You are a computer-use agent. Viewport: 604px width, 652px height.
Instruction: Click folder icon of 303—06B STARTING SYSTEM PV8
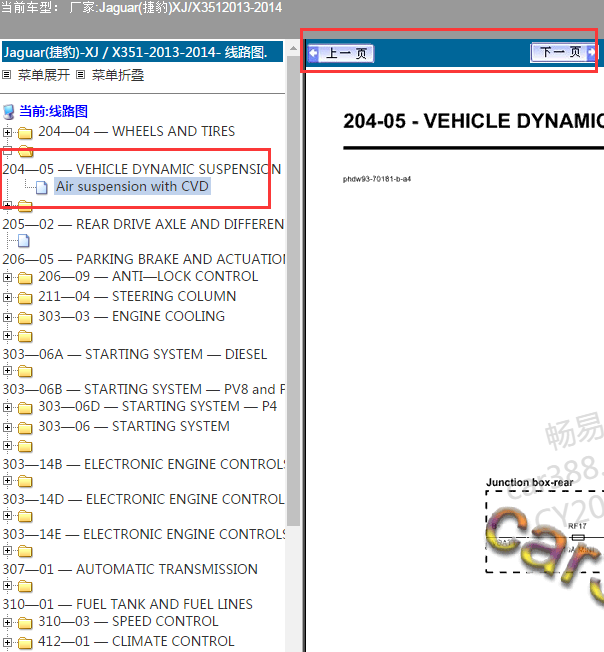[x=25, y=370]
